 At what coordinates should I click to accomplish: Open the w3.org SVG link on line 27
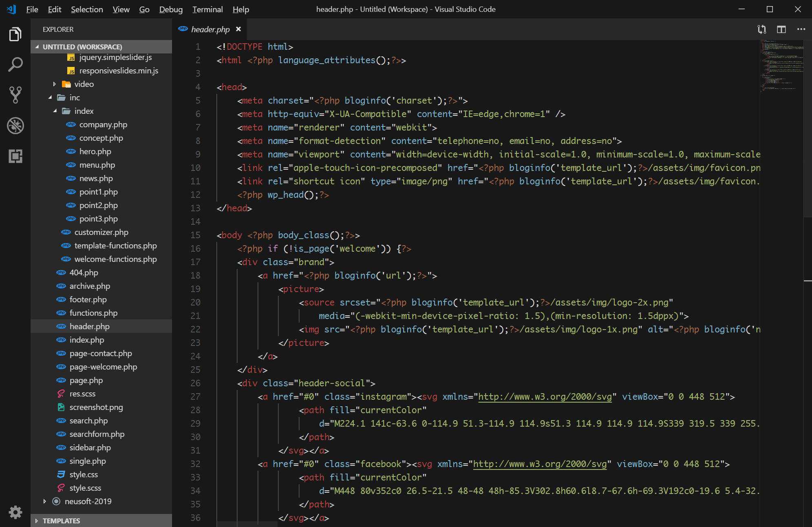click(545, 396)
